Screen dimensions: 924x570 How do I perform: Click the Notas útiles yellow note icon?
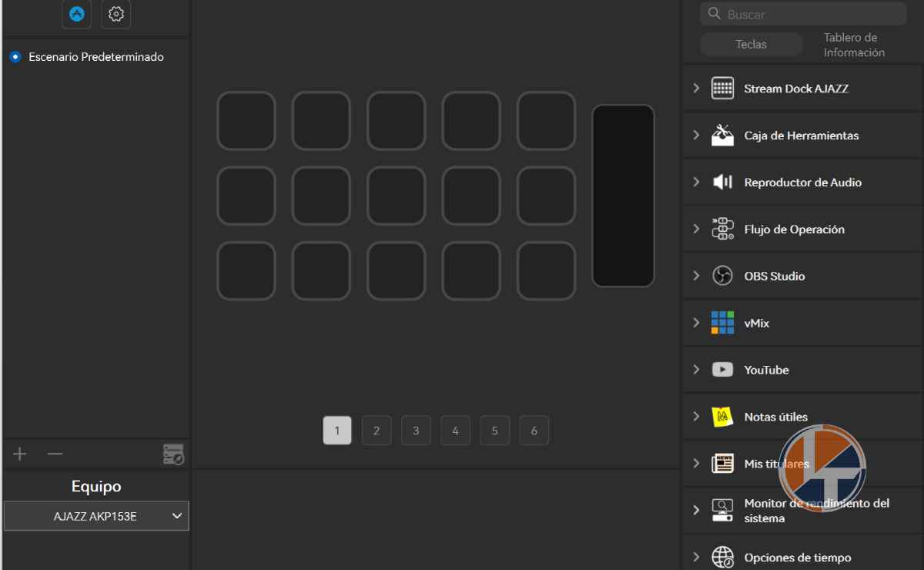click(x=722, y=417)
